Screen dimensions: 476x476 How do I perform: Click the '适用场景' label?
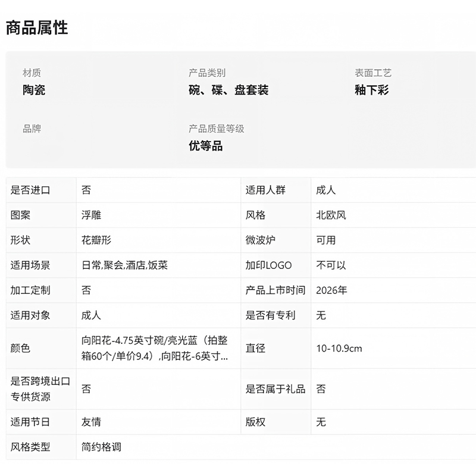(30, 265)
